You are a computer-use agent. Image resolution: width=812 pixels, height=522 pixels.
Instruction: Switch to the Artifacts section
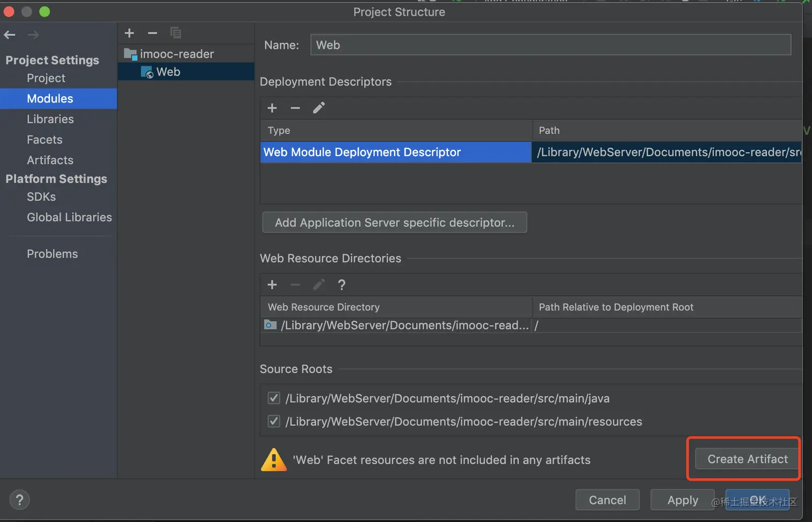50,160
